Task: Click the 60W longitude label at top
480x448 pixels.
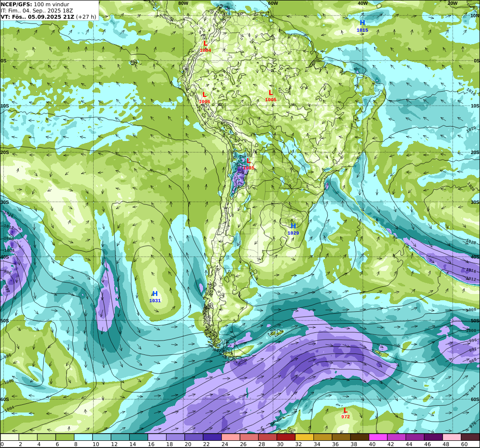Action: click(273, 3)
